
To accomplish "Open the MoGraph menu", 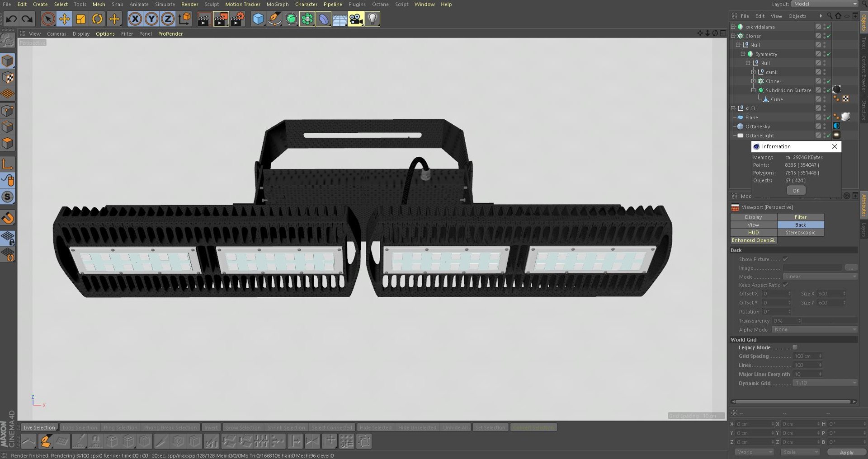I will pyautogui.click(x=277, y=4).
